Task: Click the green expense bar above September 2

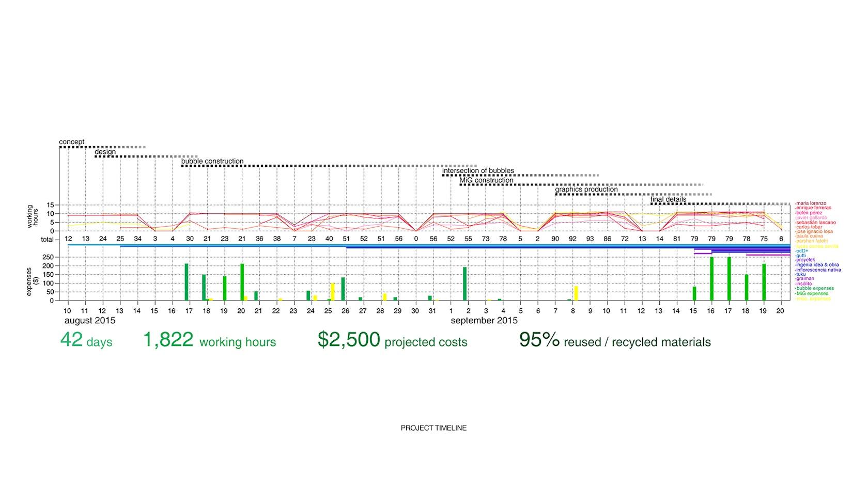Action: point(465,284)
